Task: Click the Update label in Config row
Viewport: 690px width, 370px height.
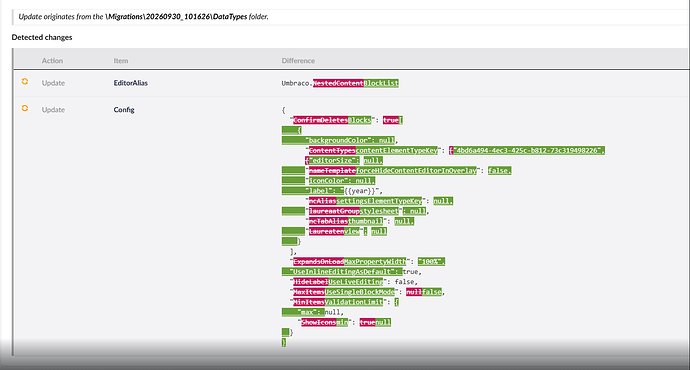Action: (x=53, y=110)
